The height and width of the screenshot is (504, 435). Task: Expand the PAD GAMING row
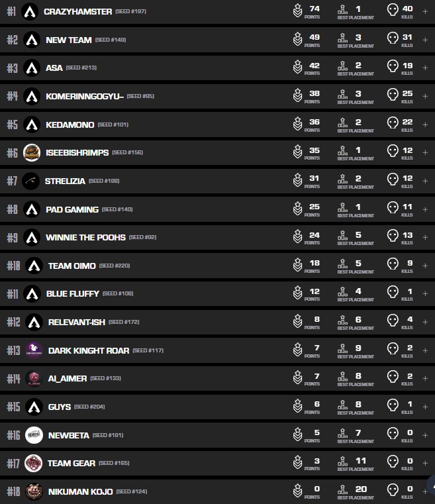click(424, 209)
